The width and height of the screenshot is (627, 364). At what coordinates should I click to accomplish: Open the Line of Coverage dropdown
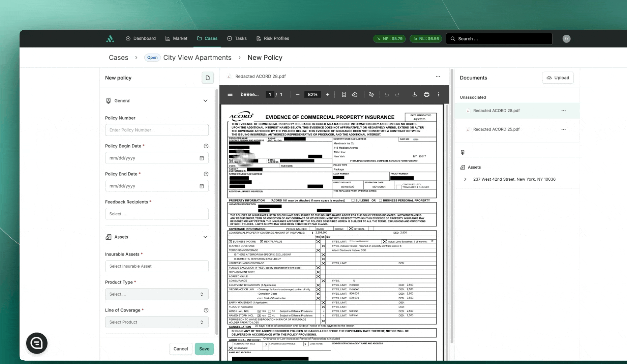[x=157, y=322]
